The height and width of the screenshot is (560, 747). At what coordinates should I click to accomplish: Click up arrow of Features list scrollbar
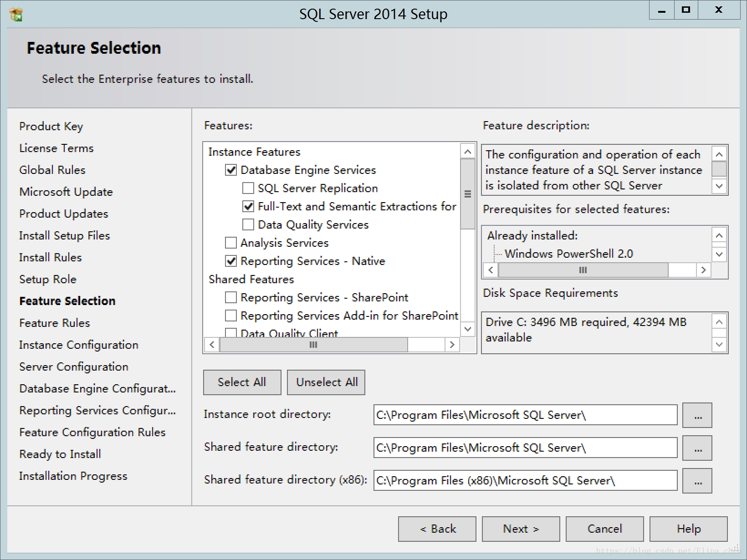[x=468, y=151]
